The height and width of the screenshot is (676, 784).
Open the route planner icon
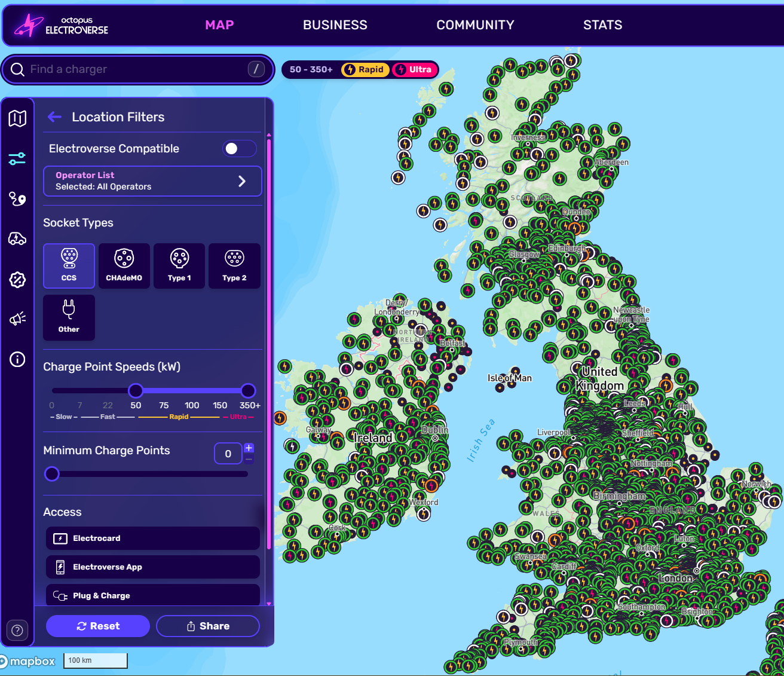[17, 200]
